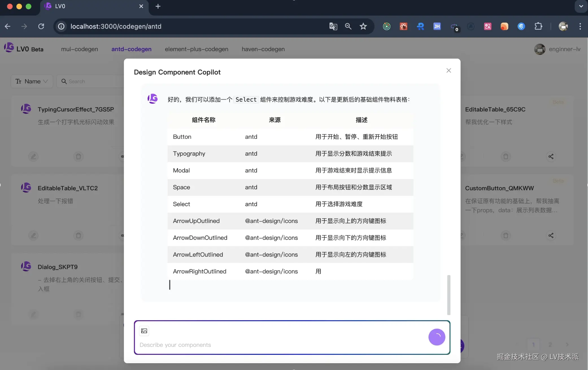Open element-plus-codegen tab

click(x=197, y=49)
